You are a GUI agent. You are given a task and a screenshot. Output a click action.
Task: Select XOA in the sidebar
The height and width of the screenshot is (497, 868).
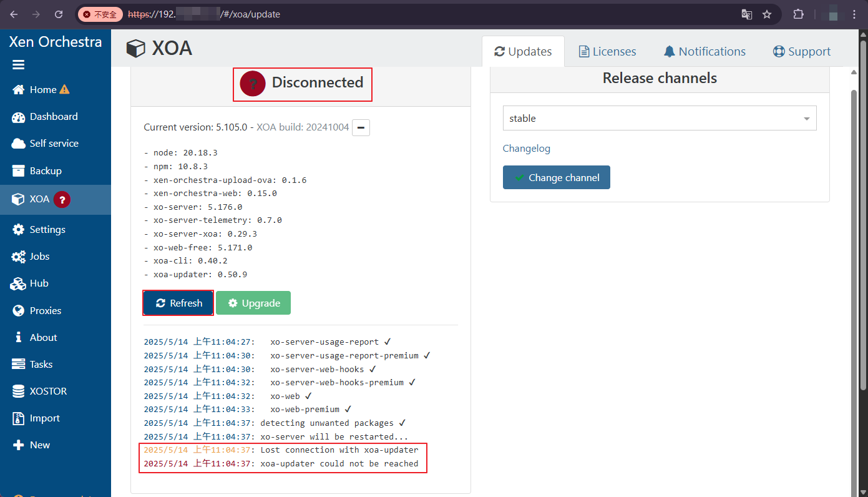(39, 199)
